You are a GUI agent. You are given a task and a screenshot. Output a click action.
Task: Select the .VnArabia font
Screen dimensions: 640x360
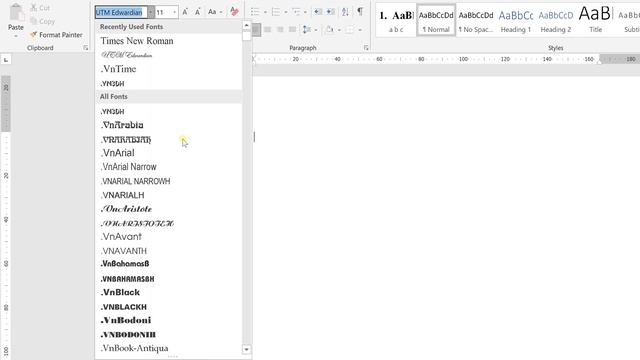tap(169, 125)
